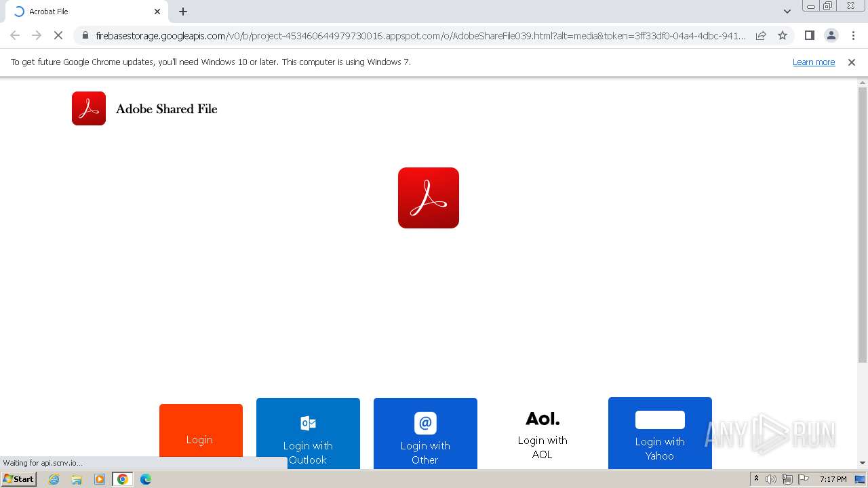The height and width of the screenshot is (488, 868).
Task: Open Windows Explorer from the taskbar
Action: tap(77, 479)
